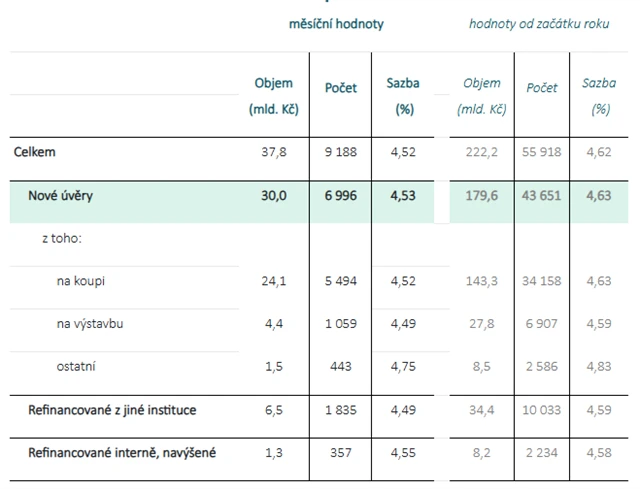Viewport: 640px width, 489px height.
Task: Click the Nové úvěry count value 6 996
Action: (x=341, y=195)
